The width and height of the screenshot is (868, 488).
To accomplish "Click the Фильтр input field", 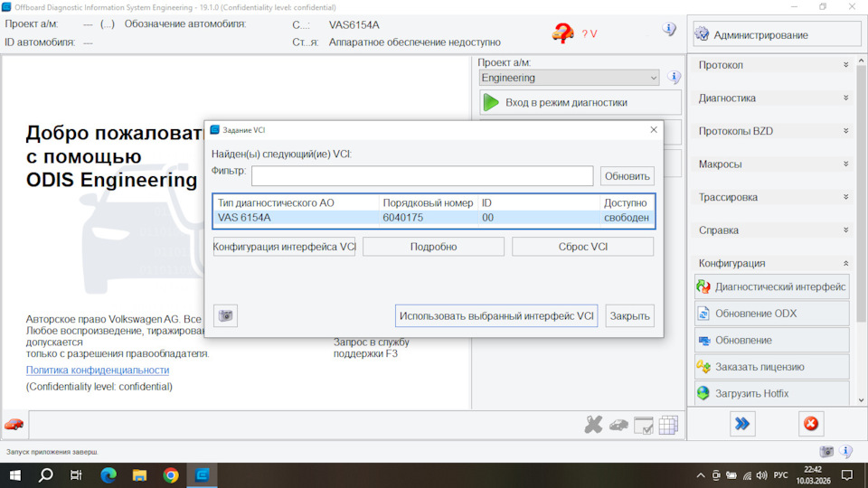I will click(x=422, y=176).
